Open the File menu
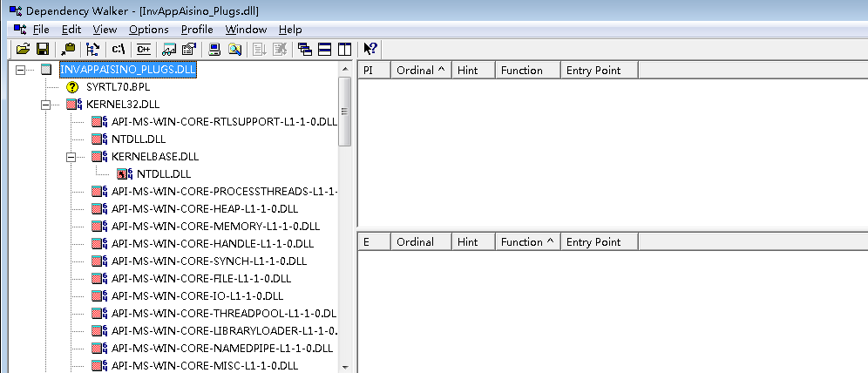This screenshot has width=868, height=373. [x=41, y=30]
